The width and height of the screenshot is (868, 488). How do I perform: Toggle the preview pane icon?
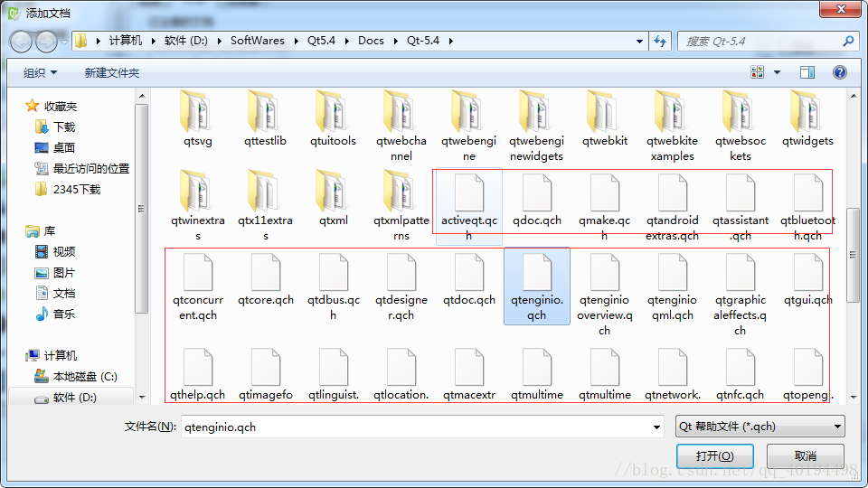pyautogui.click(x=807, y=72)
